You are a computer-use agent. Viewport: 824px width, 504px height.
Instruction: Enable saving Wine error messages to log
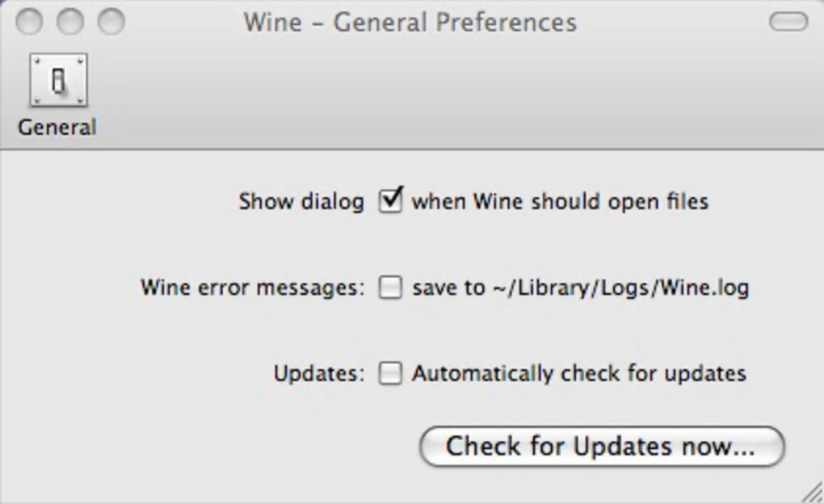tap(391, 287)
